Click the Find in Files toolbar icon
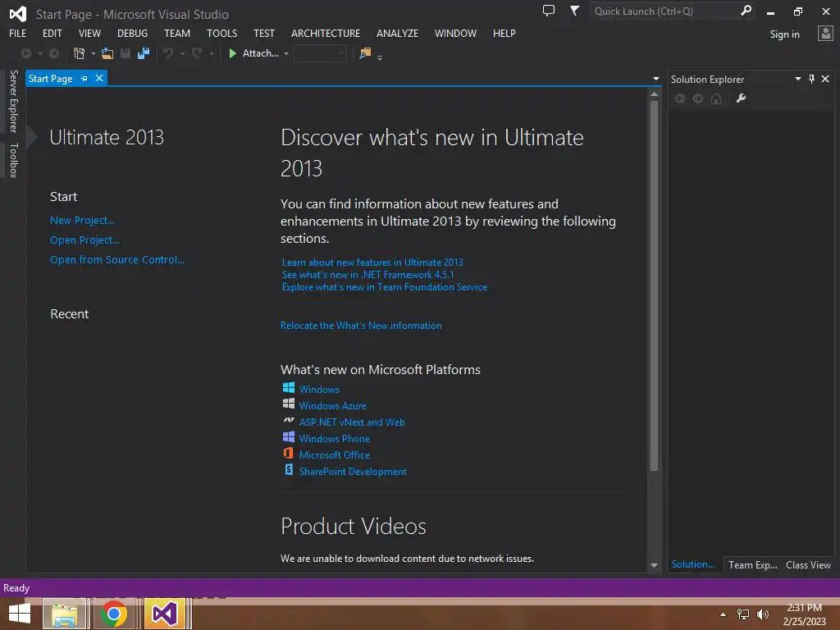 (x=365, y=53)
